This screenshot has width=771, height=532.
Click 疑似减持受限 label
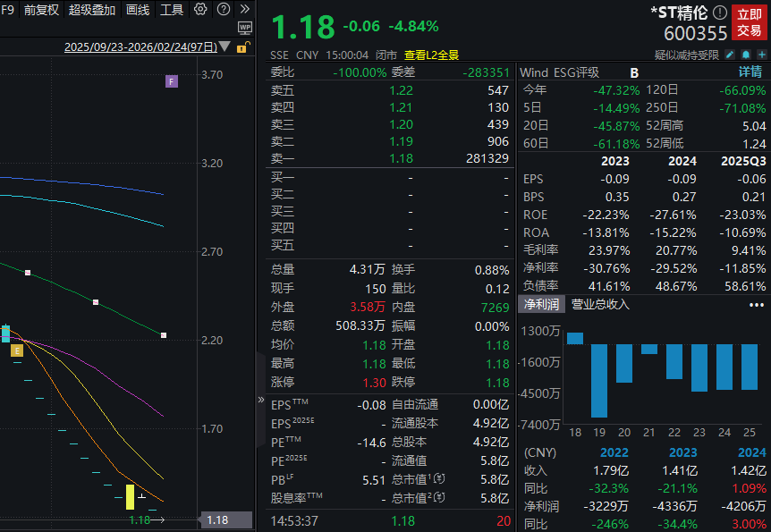click(686, 55)
